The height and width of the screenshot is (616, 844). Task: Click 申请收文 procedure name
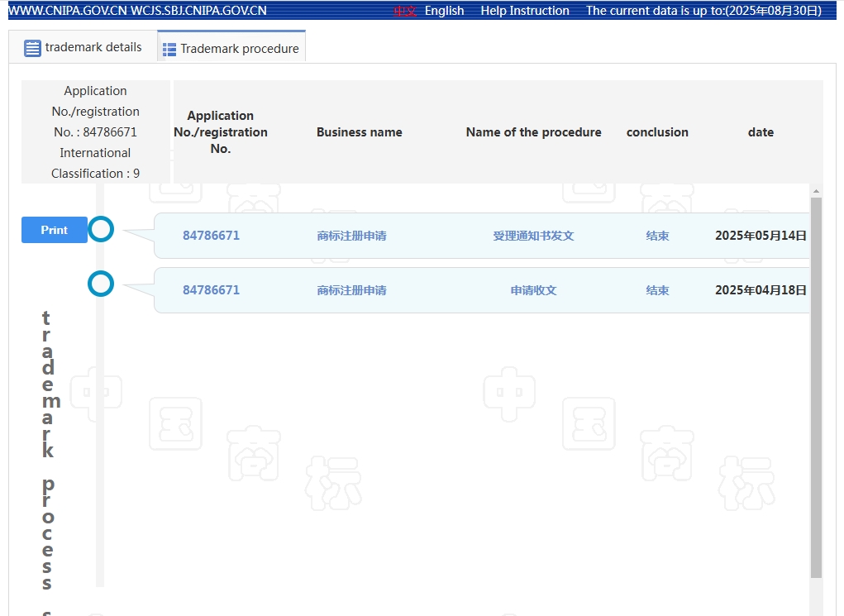533,290
